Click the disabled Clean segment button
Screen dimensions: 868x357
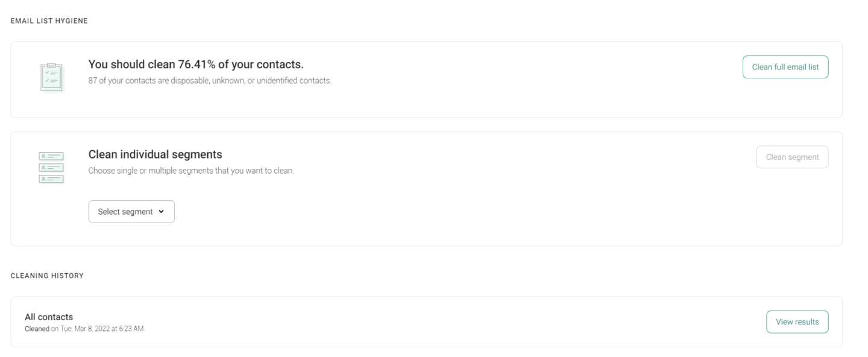(792, 157)
